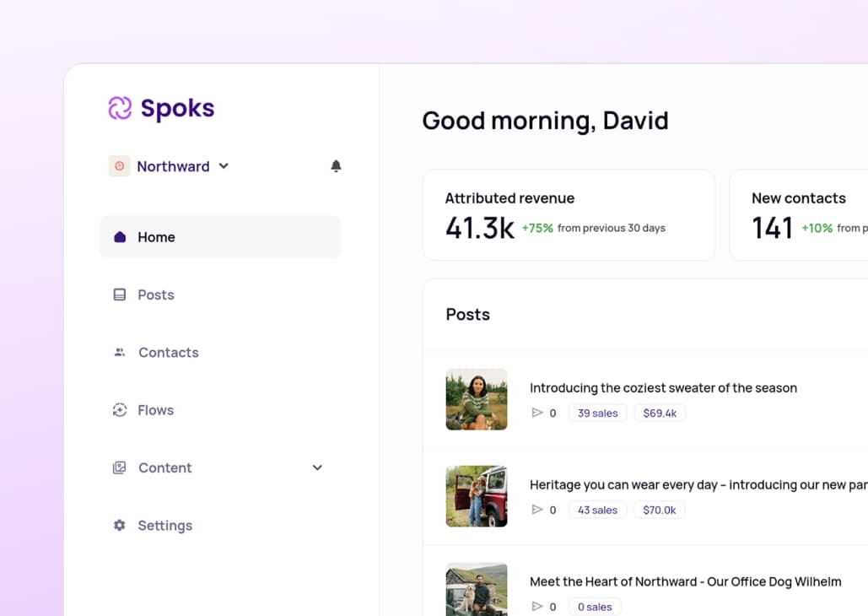Open the notification bell icon

(336, 166)
